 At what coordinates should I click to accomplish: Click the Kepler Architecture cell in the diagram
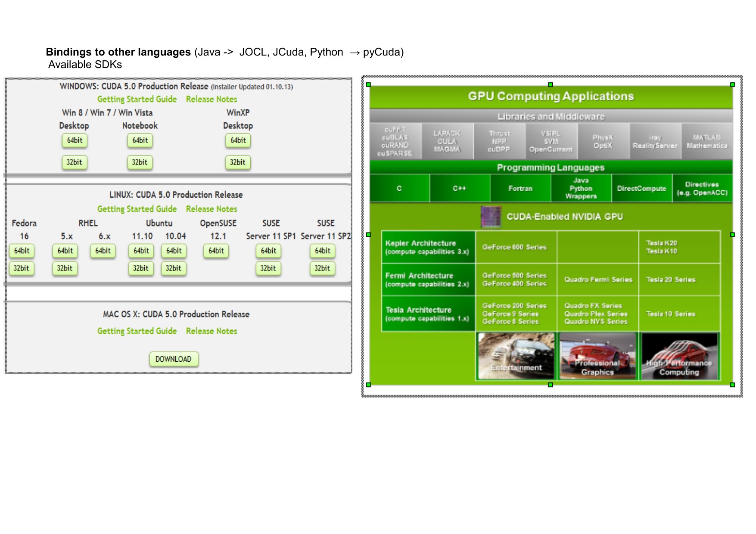428,247
